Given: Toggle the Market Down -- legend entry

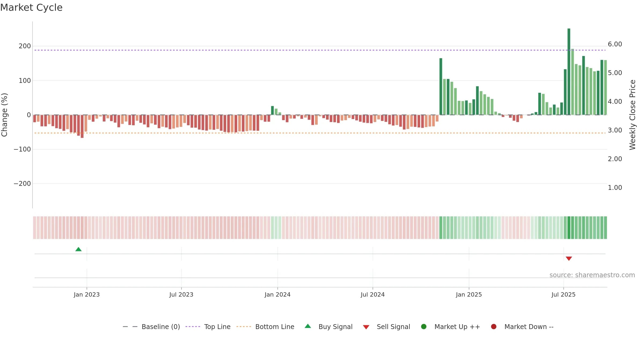Looking at the screenshot, I should 522,327.
